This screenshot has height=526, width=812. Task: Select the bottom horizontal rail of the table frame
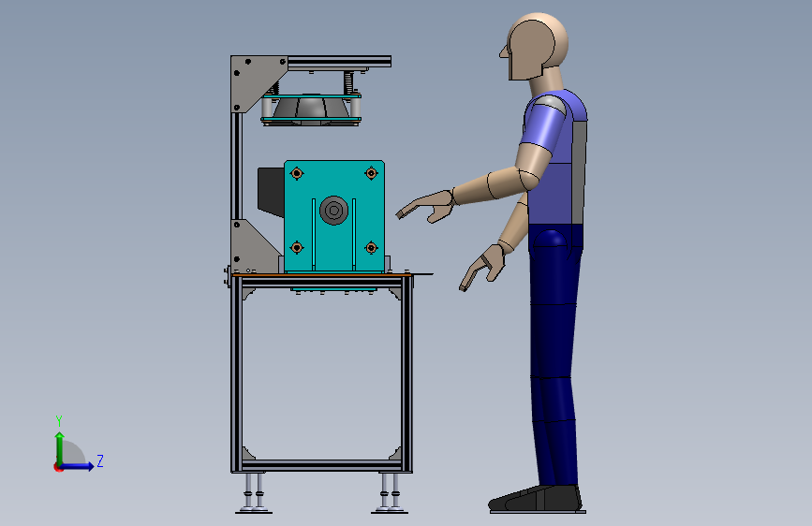click(321, 465)
